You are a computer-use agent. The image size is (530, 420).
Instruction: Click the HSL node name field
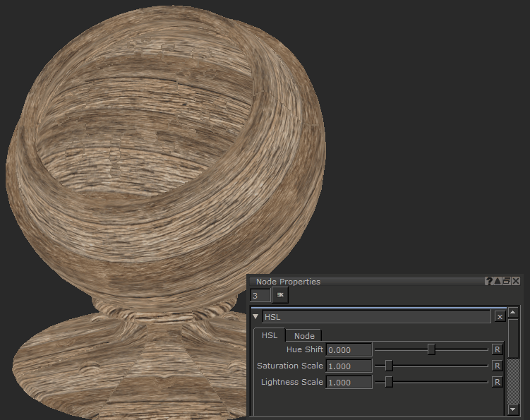coord(376,317)
